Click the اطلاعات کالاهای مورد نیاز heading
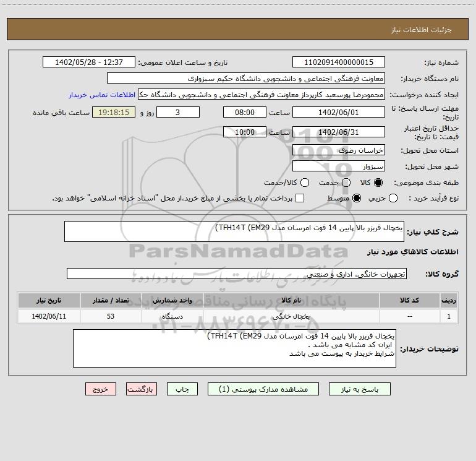 [413, 252]
